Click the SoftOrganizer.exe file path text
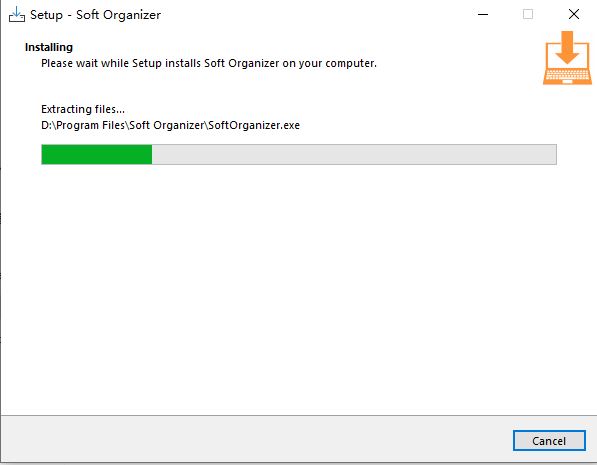This screenshot has height=465, width=597. (170, 125)
